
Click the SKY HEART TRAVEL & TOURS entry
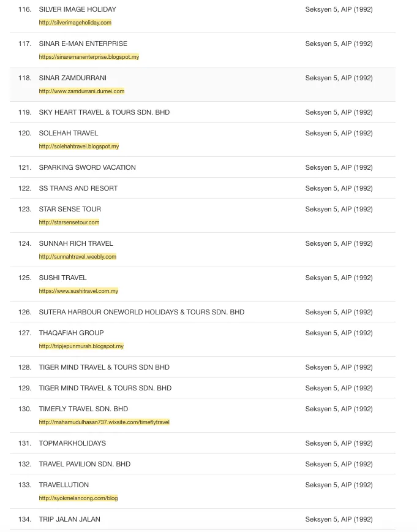point(104,112)
